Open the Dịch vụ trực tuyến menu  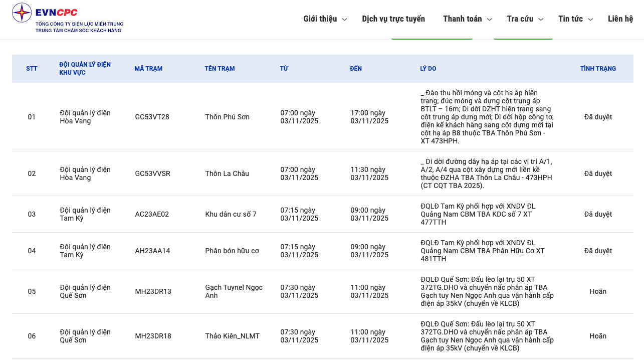point(393,19)
